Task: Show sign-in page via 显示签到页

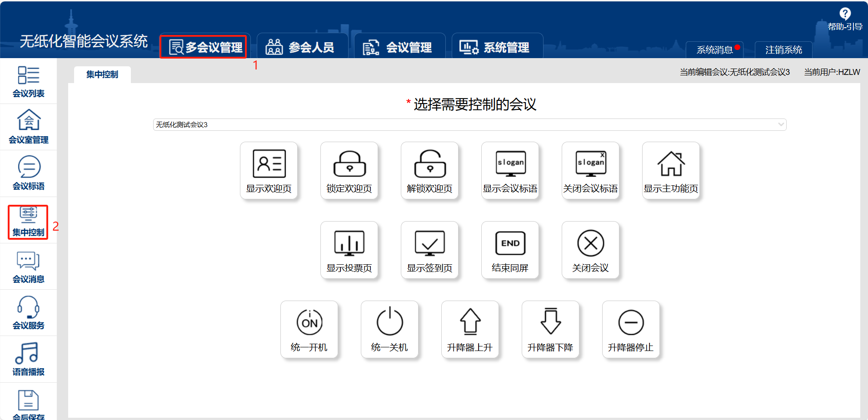Action: point(430,250)
